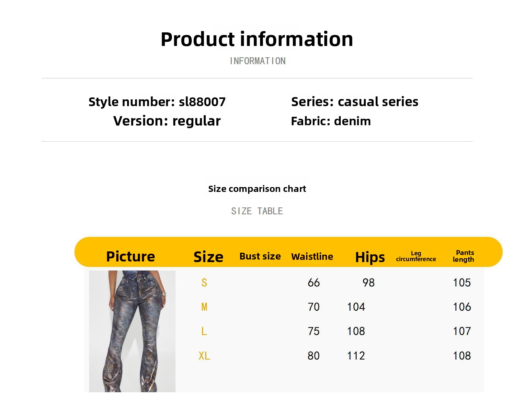Click hips value 112 in XL row
This screenshot has width=514, height=420.
coord(356,356)
